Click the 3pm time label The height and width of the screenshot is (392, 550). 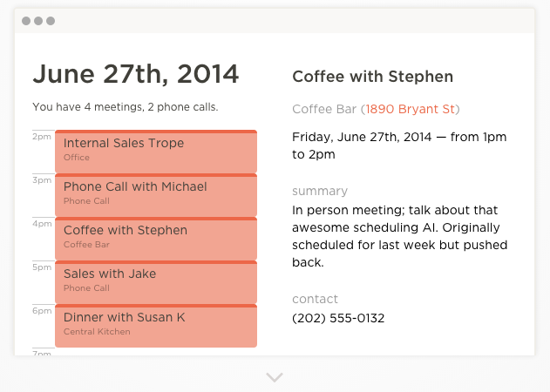click(42, 179)
